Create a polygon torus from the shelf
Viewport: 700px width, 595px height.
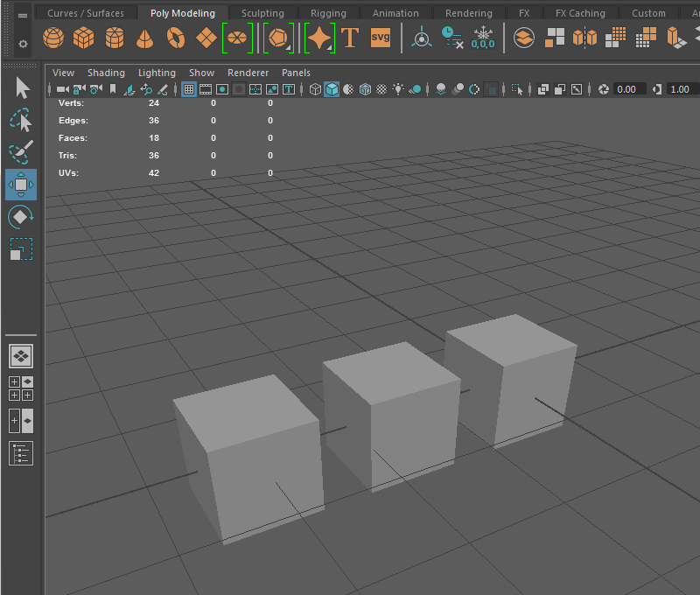click(x=176, y=38)
